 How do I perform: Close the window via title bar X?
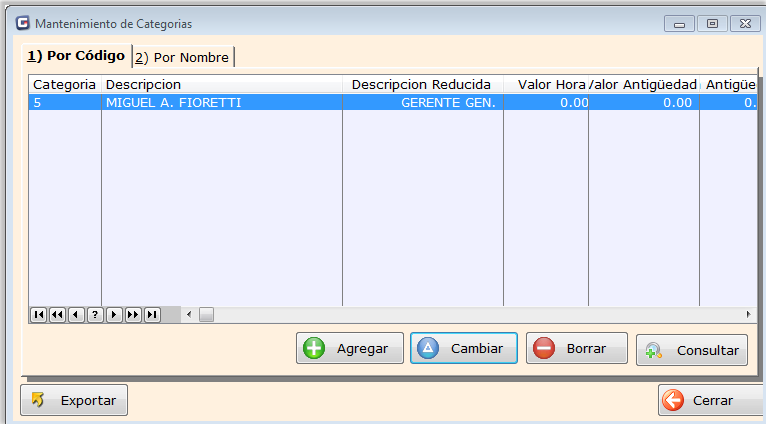coord(745,23)
